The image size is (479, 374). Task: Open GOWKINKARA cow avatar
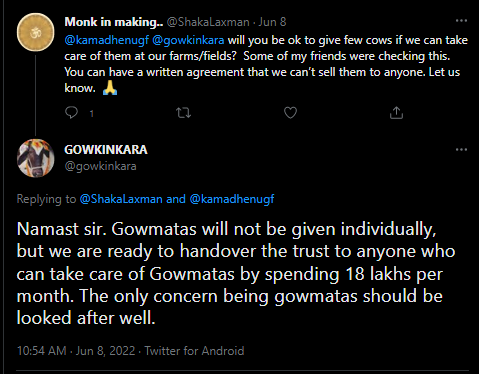pyautogui.click(x=36, y=158)
